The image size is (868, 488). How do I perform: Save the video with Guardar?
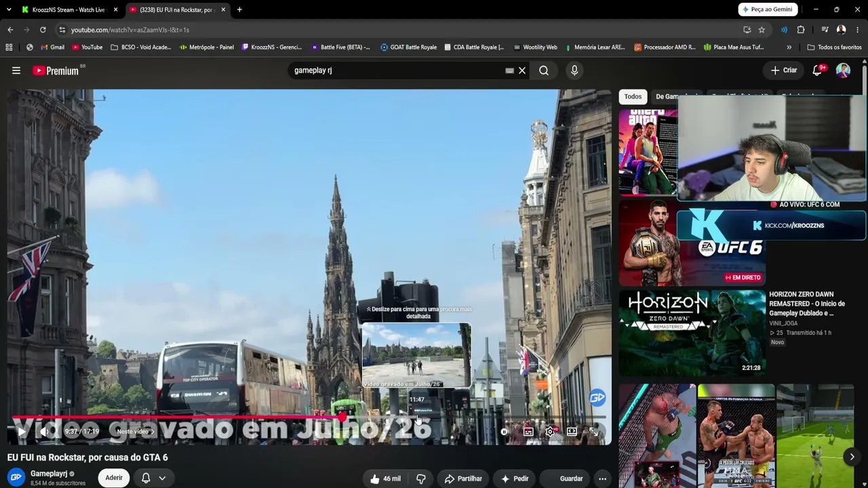point(564,479)
